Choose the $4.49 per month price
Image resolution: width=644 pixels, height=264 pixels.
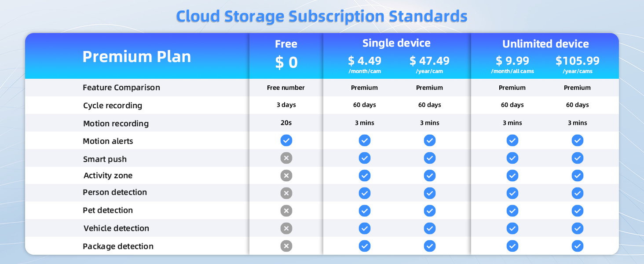(x=364, y=61)
